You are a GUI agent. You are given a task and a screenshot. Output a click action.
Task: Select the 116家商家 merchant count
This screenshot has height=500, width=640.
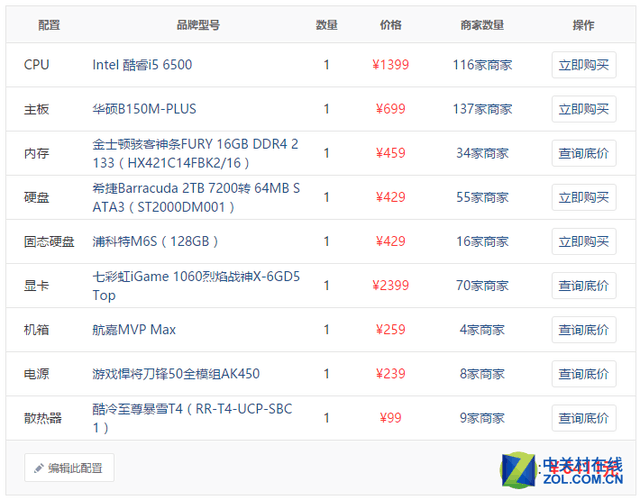coord(482,64)
